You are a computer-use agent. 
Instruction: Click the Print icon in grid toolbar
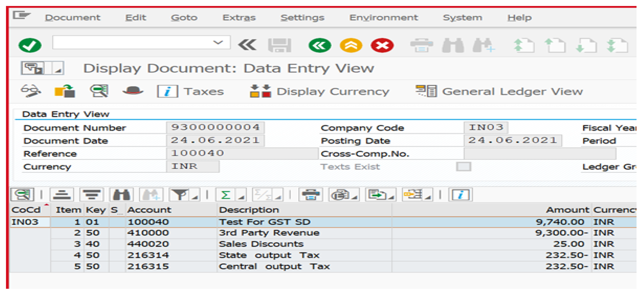[310, 195]
